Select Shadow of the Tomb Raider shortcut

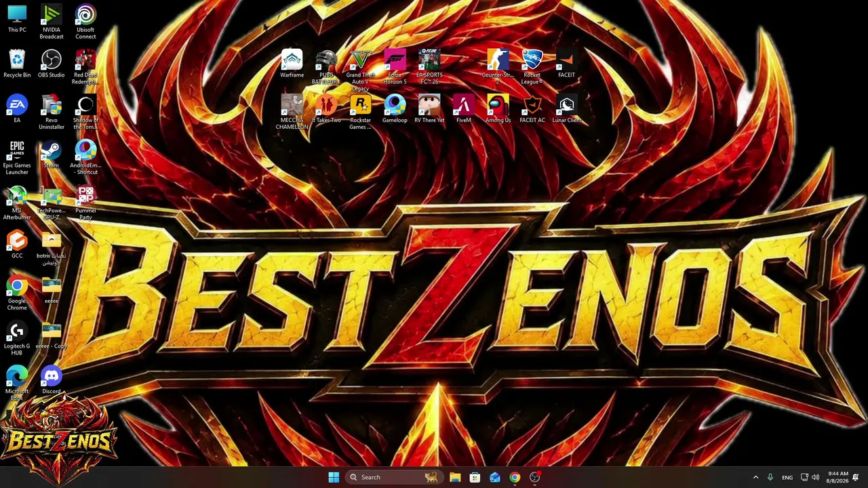85,113
